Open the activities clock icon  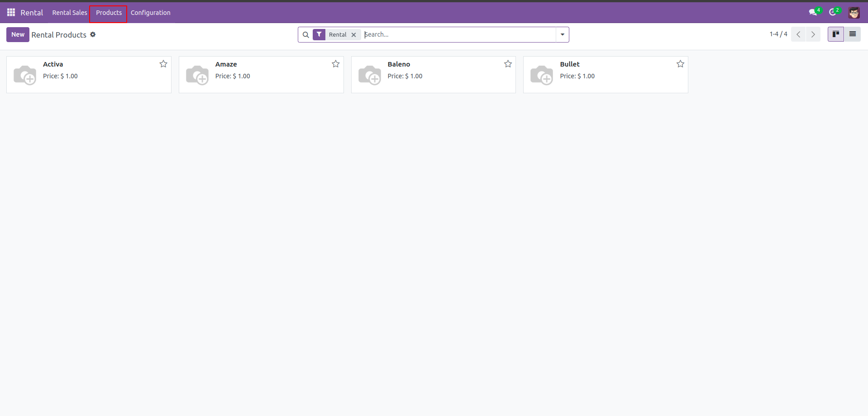834,12
